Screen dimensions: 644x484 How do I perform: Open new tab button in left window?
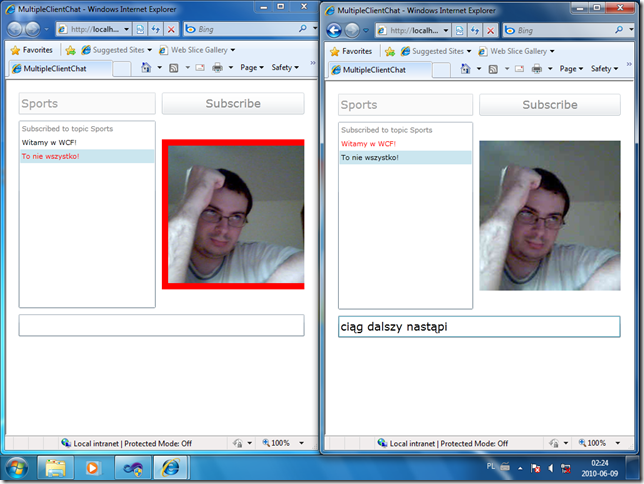122,69
